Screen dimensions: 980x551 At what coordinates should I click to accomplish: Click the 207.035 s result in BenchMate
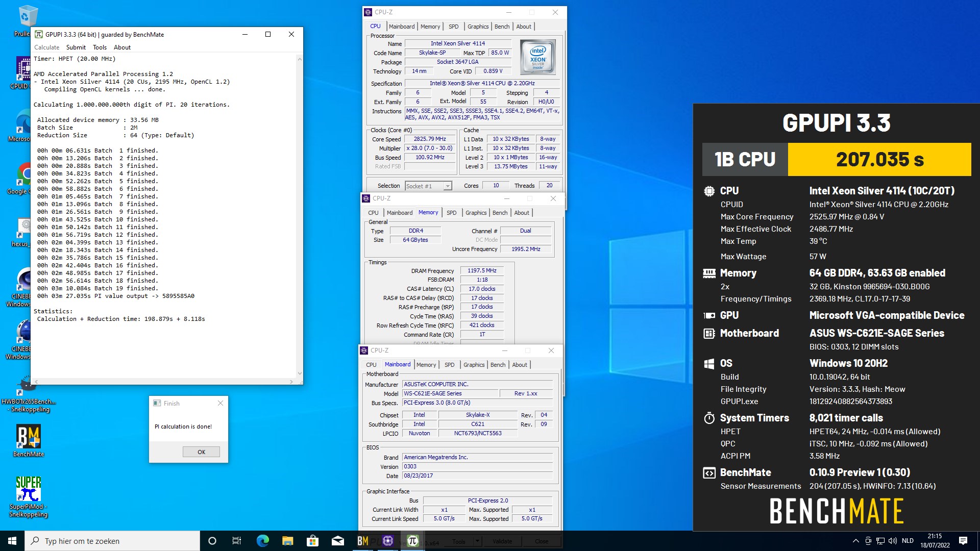point(879,160)
